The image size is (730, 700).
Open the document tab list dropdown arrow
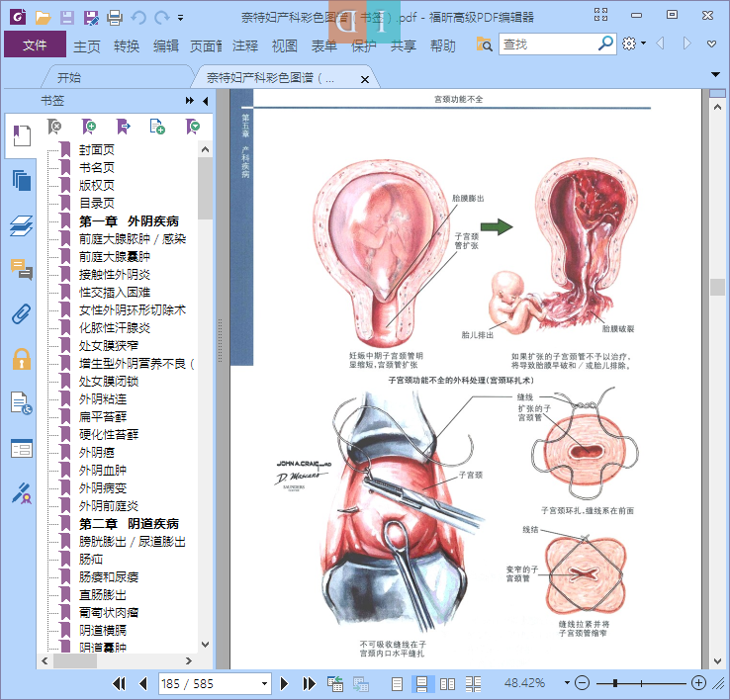pyautogui.click(x=715, y=74)
